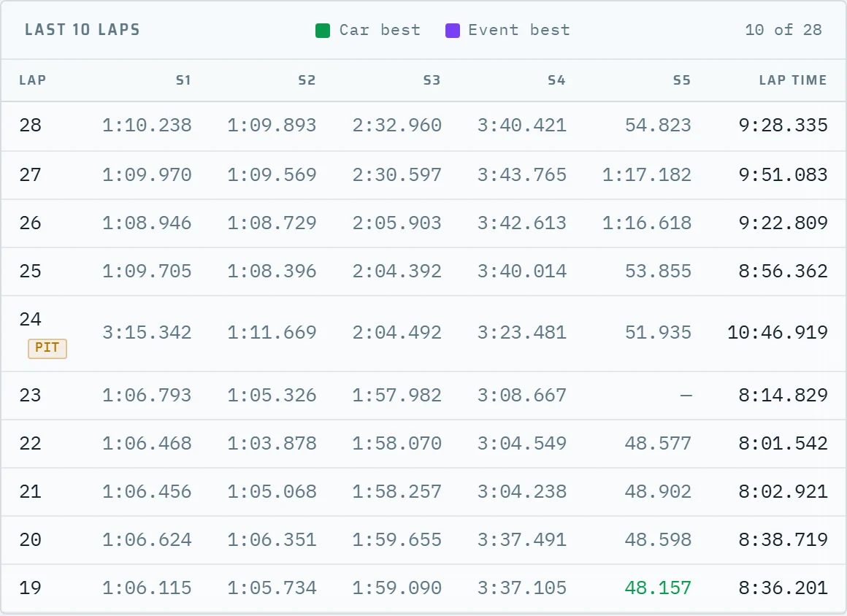
Task: Select lap number 19
Action: pyautogui.click(x=30, y=588)
